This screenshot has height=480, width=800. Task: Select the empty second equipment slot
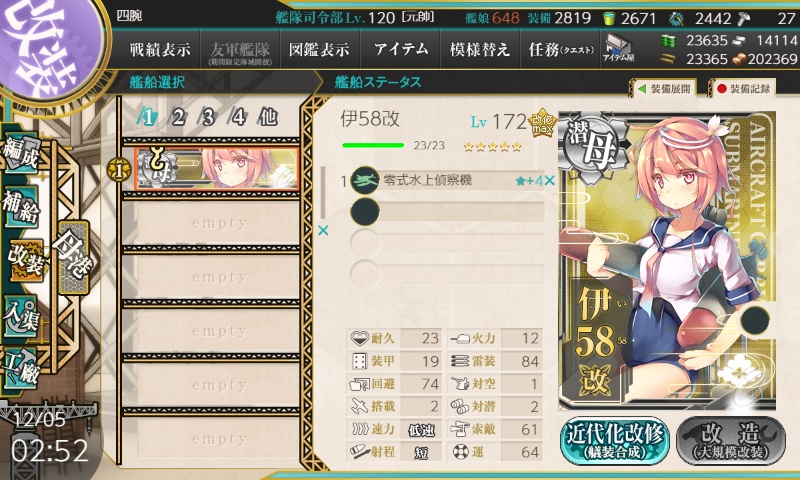pyautogui.click(x=447, y=212)
